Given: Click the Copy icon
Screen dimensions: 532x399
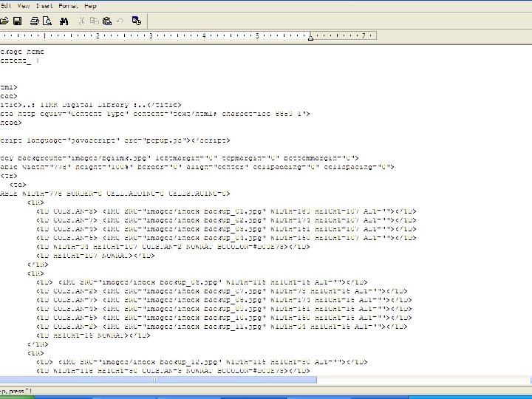Looking at the screenshot, I should point(95,21).
